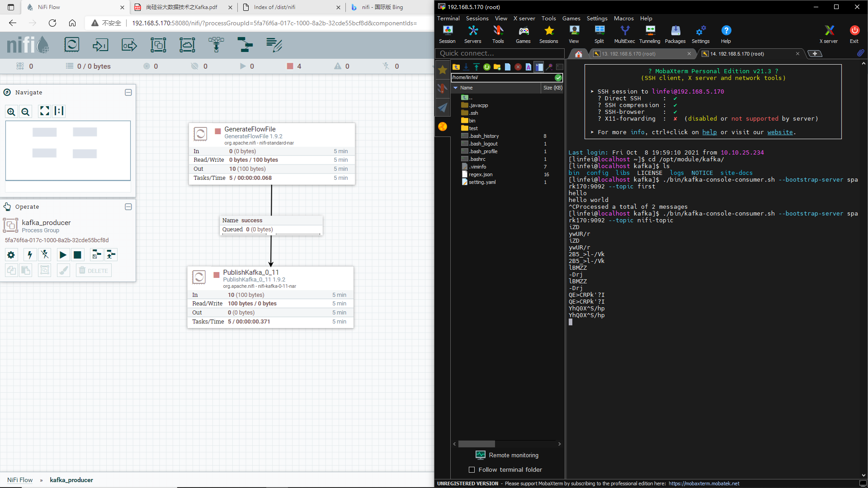Open MobaXterm Tools icon
The width and height of the screenshot is (868, 488).
click(x=498, y=34)
